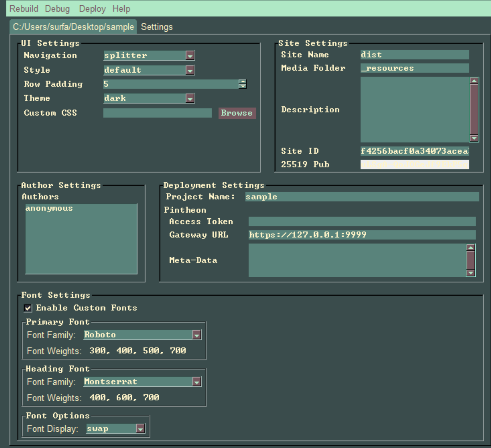Open the Navigation dropdown arrow
Viewport: 491px width, 448px height.
(190, 56)
